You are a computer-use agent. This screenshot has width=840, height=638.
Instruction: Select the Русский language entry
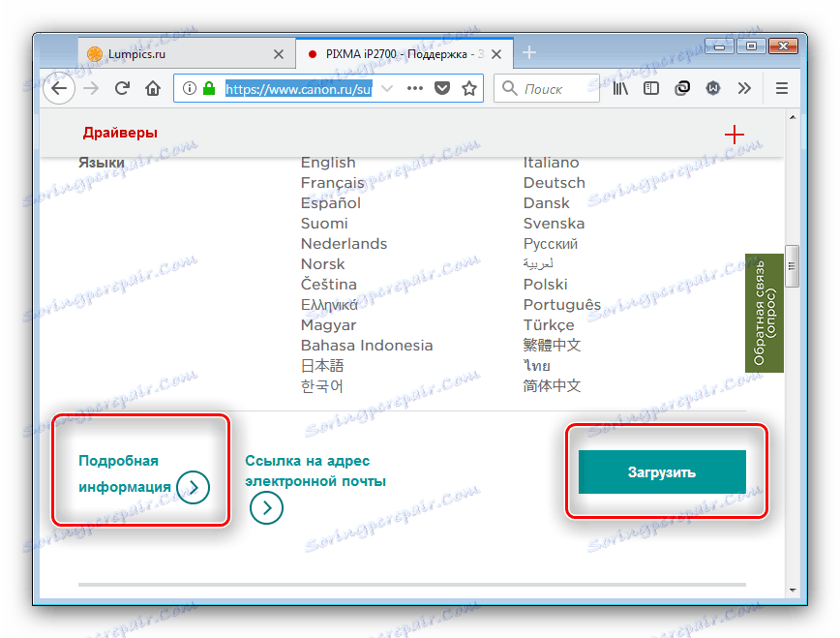coord(551,244)
